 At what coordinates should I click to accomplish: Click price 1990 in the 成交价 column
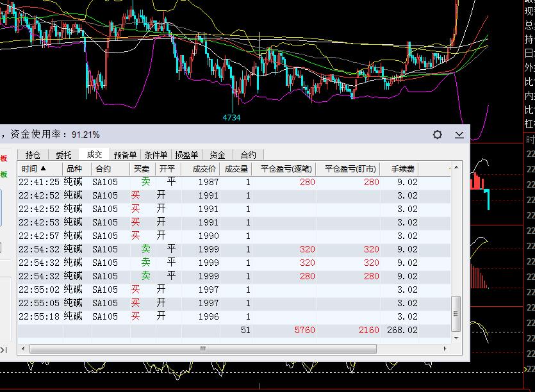(209, 236)
